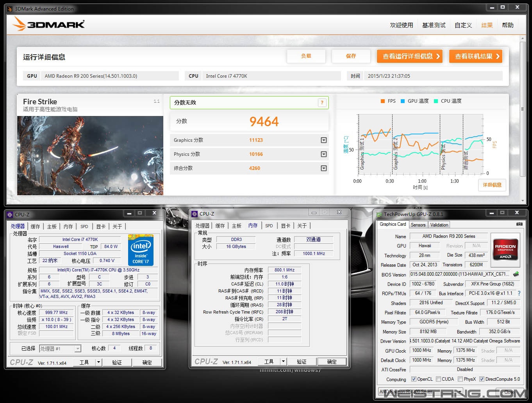Screen dimensions: 532x403
Task: Click the Driver Version field in GPU-Z
Action: click(x=465, y=341)
